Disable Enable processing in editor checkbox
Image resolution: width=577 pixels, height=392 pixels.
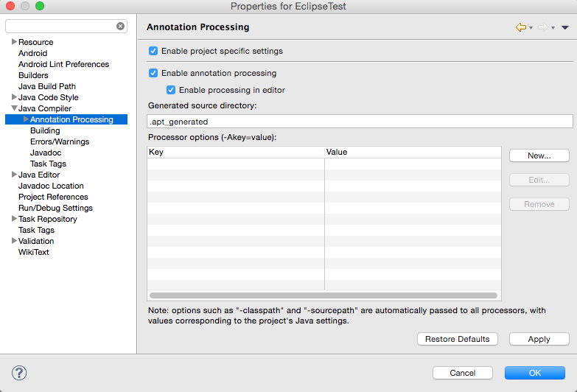click(x=171, y=90)
